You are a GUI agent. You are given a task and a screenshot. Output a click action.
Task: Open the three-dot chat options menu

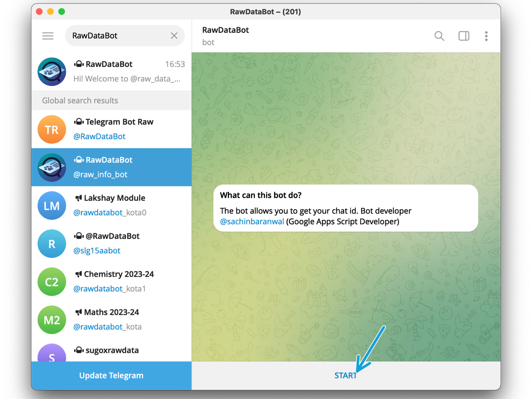486,36
